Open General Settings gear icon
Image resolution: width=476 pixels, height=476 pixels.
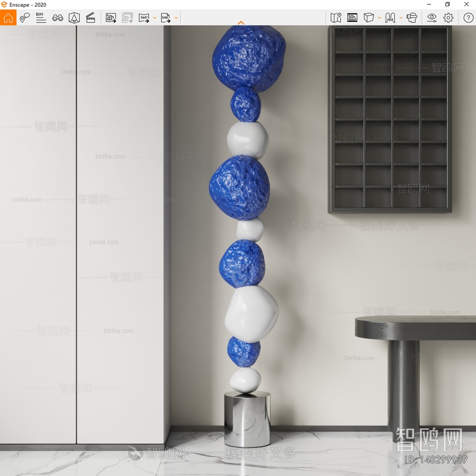point(448,18)
